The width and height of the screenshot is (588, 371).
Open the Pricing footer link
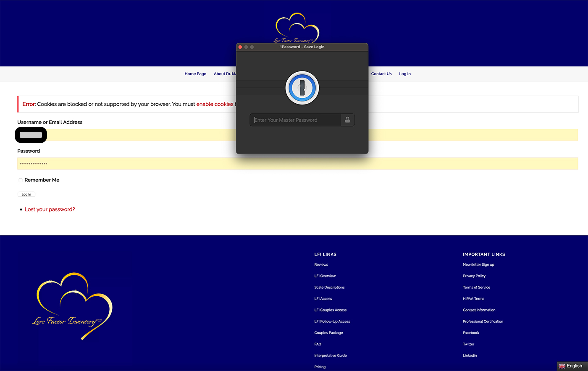coord(320,367)
